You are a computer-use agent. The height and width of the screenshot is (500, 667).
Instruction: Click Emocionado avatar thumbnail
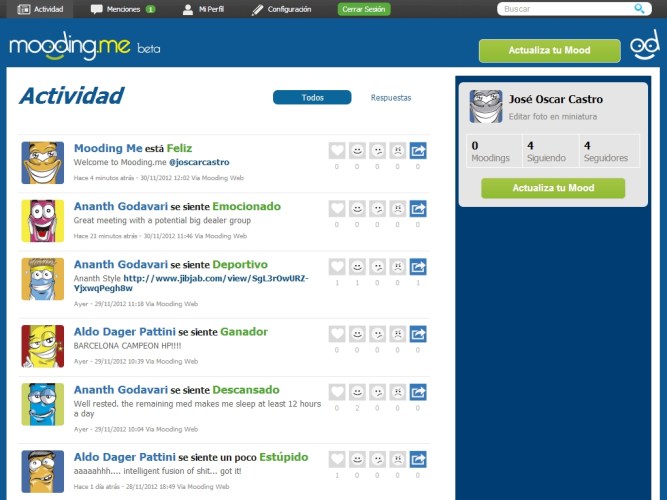[43, 221]
